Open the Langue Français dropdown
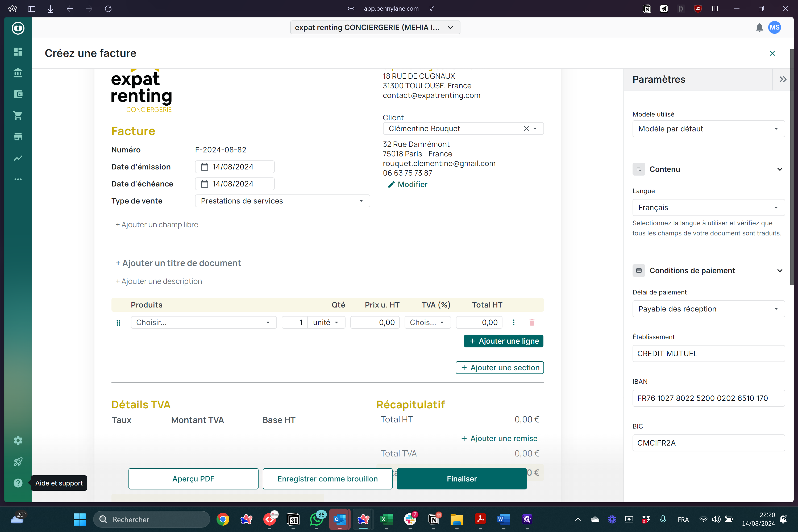The height and width of the screenshot is (532, 798). click(708, 208)
